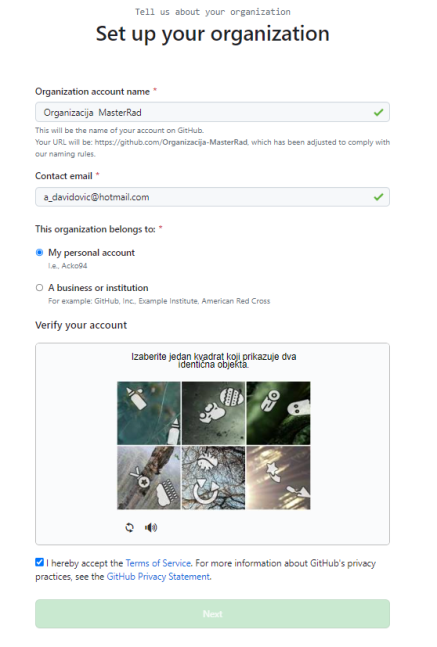Pick the captcha tile with two baby bottles
The image size is (437, 647).
[149, 413]
